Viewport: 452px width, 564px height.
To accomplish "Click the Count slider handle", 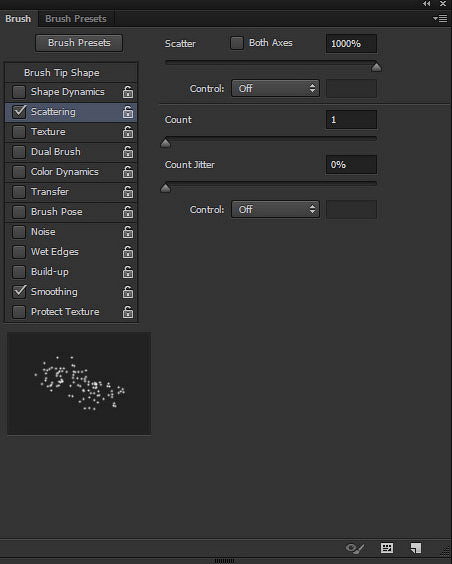I will click(x=165, y=144).
